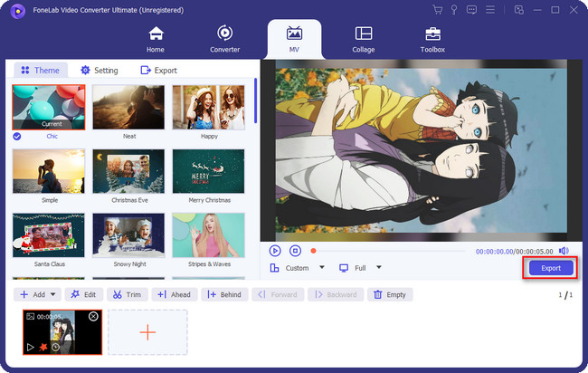The width and height of the screenshot is (588, 373).
Task: Apply the Christmas Eve theme
Action: point(128,171)
